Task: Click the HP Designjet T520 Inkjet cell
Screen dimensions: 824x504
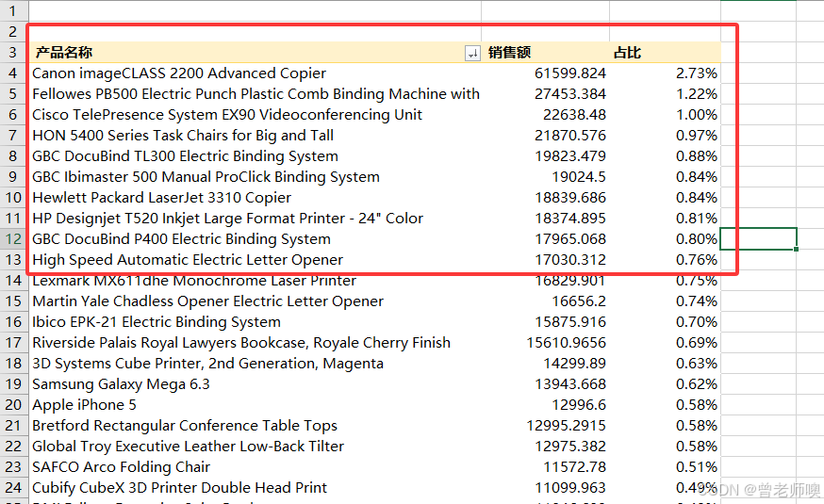Action: click(255, 219)
